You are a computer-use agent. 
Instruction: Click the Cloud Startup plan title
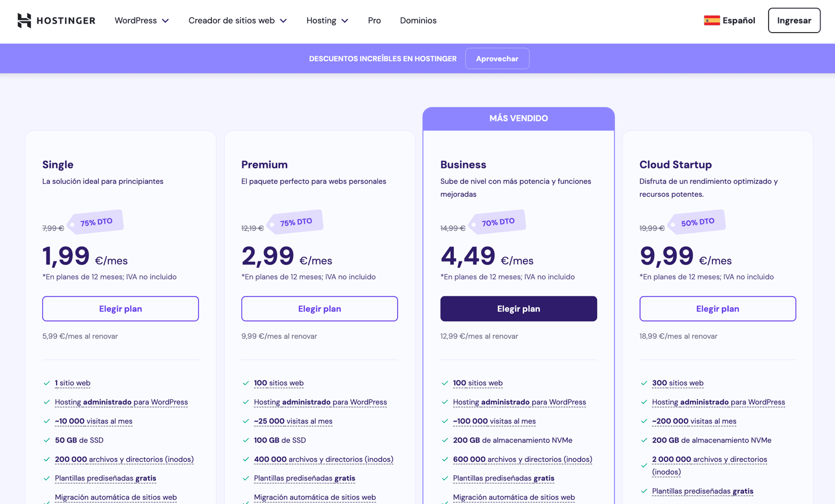675,164
